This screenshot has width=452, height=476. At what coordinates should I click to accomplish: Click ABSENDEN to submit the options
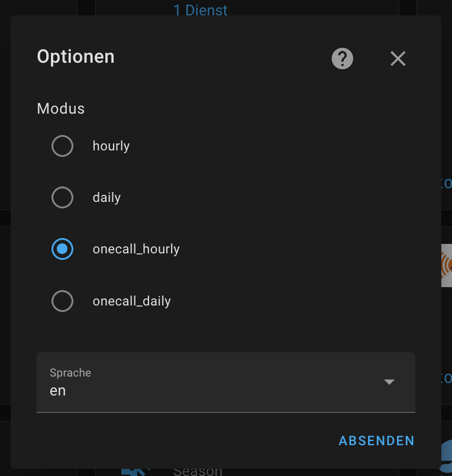tap(376, 440)
